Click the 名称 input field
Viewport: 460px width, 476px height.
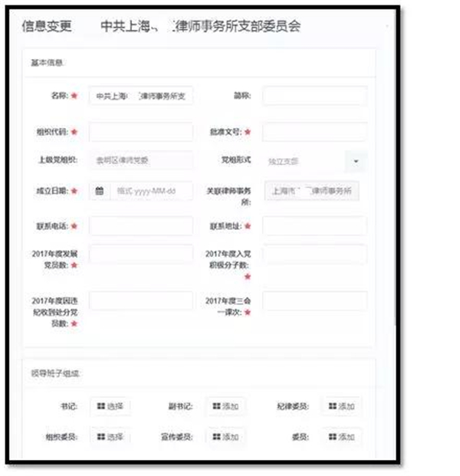141,96
